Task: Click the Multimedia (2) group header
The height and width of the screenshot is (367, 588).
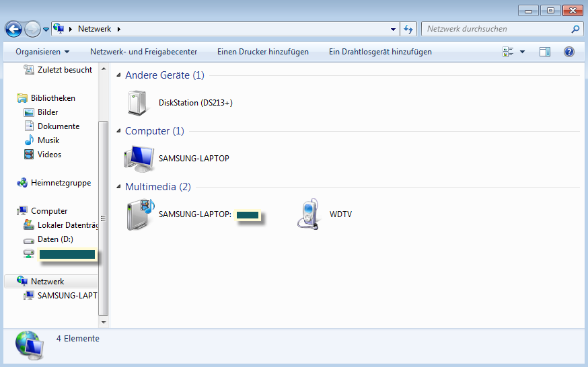Action: point(158,186)
